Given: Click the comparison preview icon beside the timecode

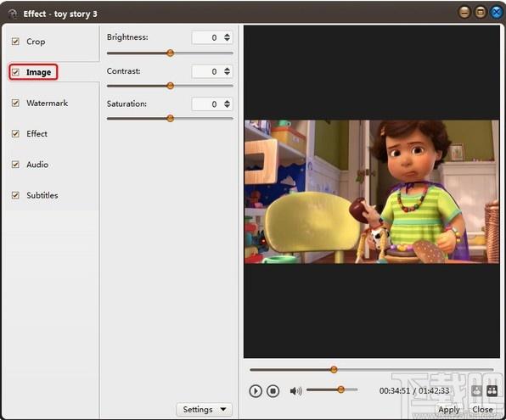Looking at the screenshot, I should click(492, 391).
